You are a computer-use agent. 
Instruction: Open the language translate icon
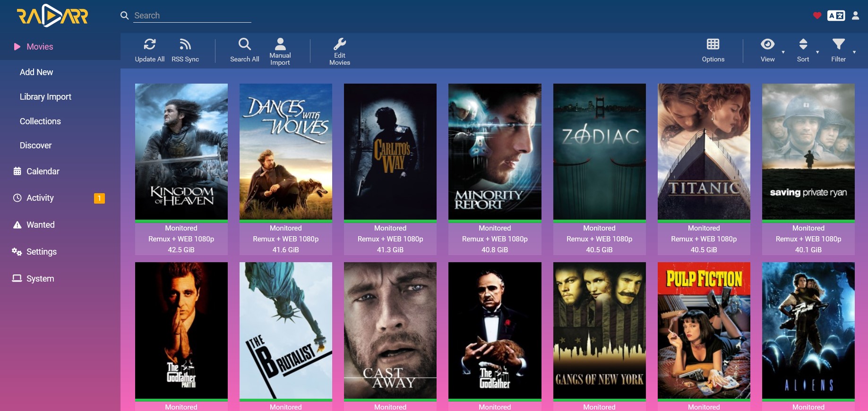[836, 16]
